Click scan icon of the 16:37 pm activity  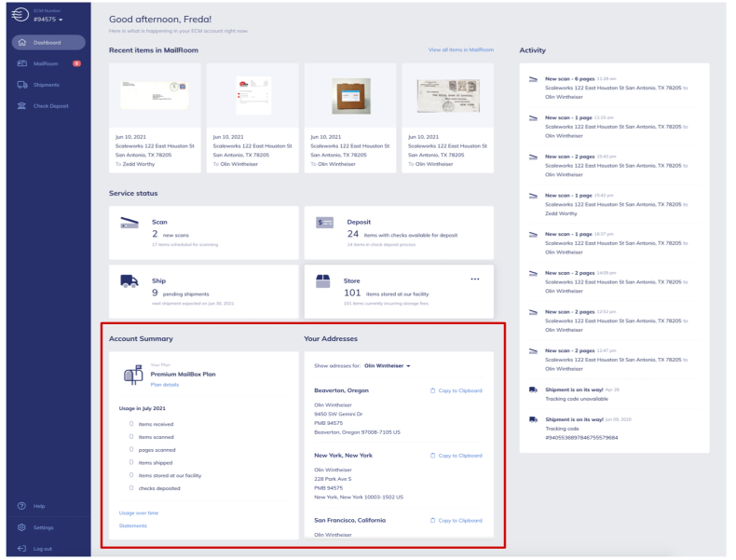click(x=533, y=235)
